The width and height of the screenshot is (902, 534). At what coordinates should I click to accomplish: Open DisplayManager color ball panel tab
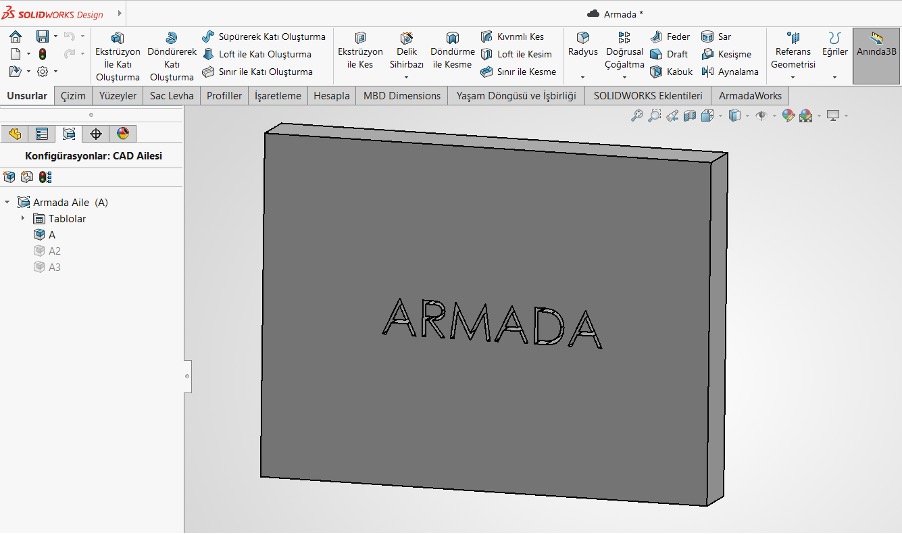tap(123, 134)
